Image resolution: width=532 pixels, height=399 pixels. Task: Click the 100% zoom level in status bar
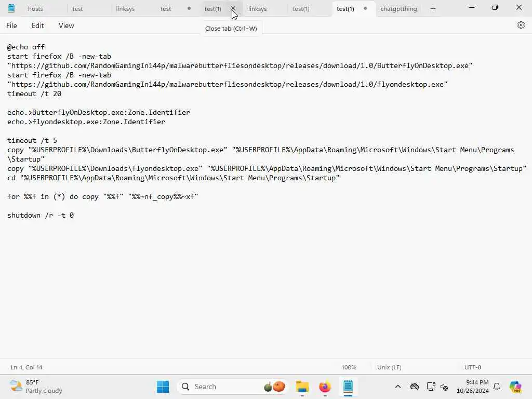349,367
